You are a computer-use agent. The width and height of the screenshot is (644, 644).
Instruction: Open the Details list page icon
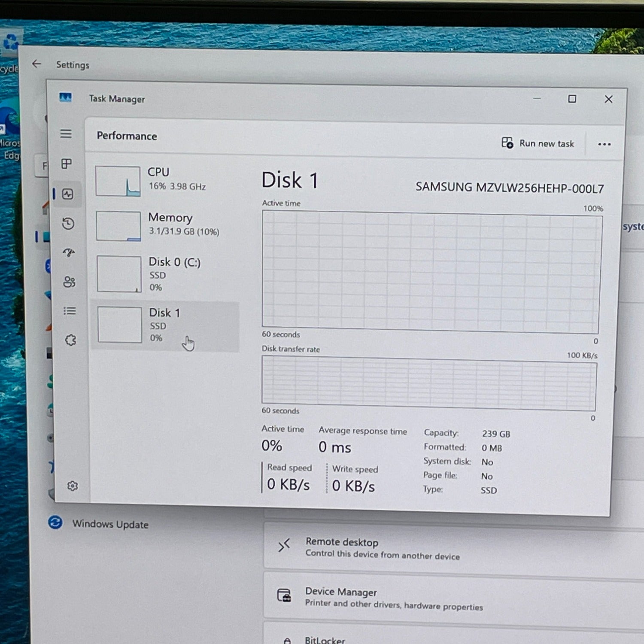70,311
